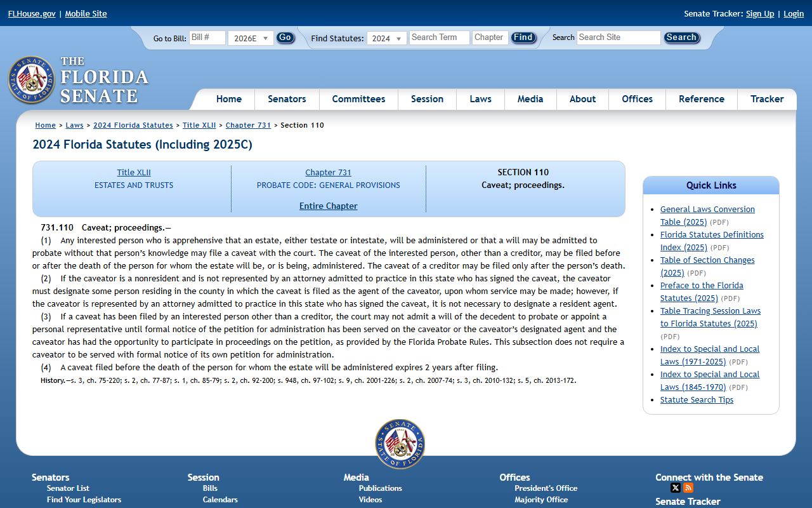Click the Login link
This screenshot has width=812, height=508.
(x=794, y=13)
